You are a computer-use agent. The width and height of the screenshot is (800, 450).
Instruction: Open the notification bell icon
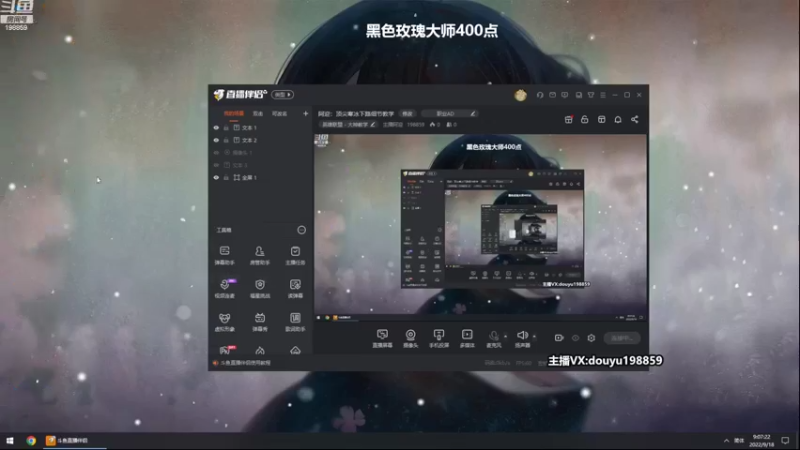618,119
